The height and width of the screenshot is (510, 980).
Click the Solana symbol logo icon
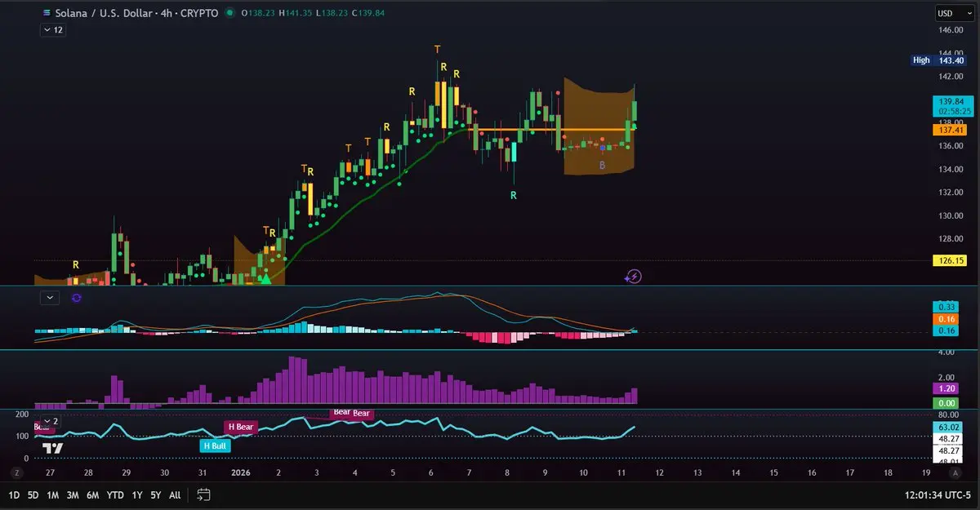(46, 13)
